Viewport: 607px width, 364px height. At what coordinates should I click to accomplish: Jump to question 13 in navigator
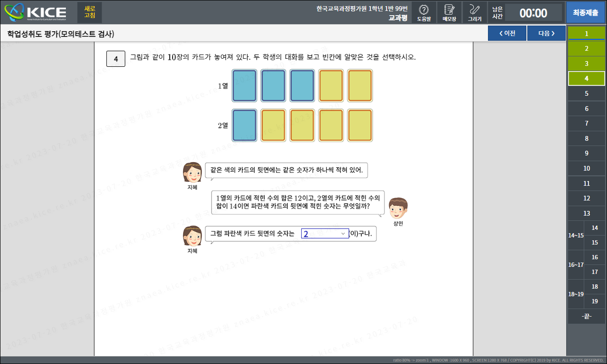[x=587, y=213]
